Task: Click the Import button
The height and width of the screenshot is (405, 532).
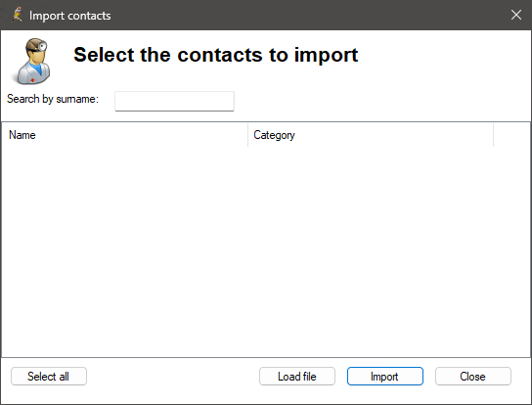Action: pos(385,377)
